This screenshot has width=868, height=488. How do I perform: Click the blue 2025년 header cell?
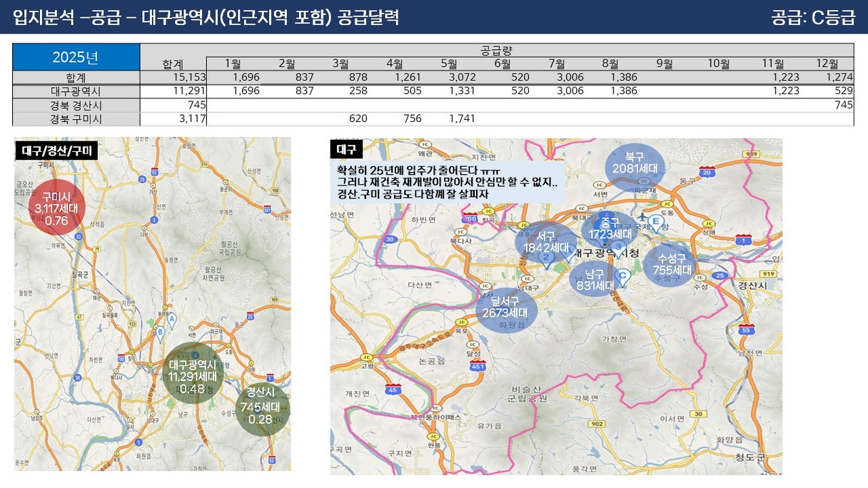pos(76,56)
